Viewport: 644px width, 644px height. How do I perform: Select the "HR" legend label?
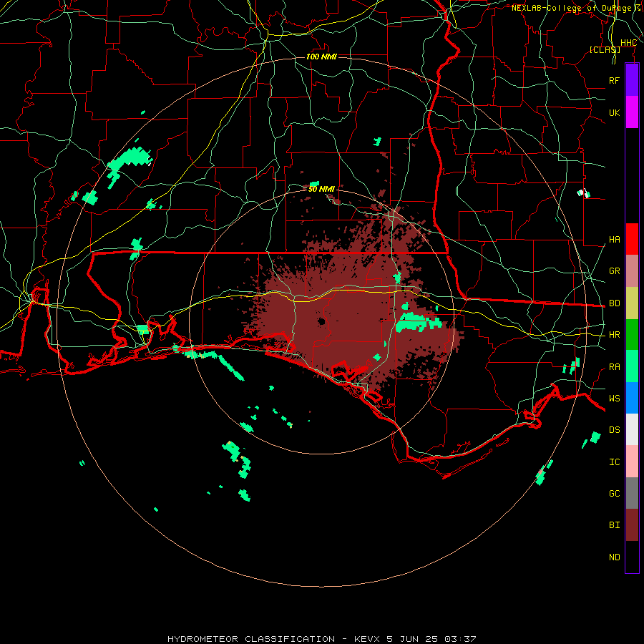pyautogui.click(x=614, y=335)
